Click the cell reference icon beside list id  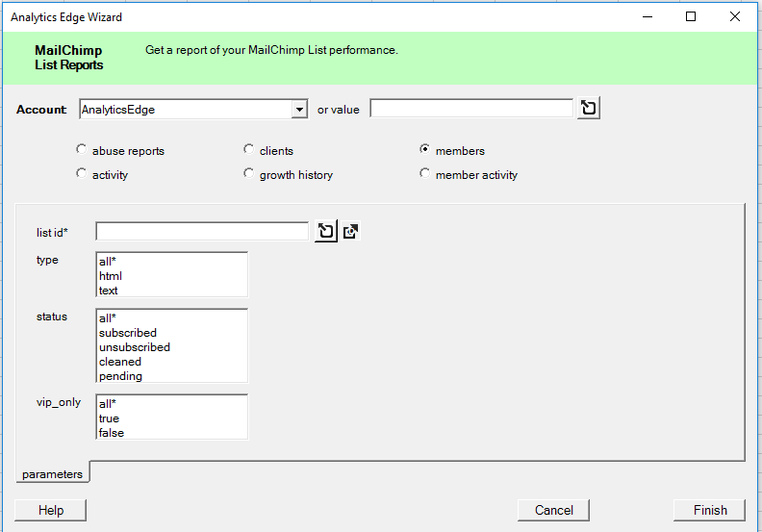pyautogui.click(x=326, y=231)
